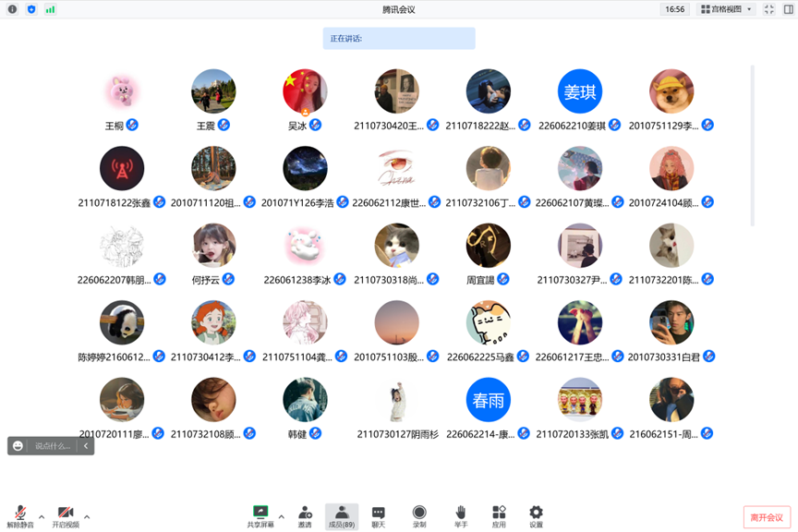Click the meeting info icon

pyautogui.click(x=13, y=9)
